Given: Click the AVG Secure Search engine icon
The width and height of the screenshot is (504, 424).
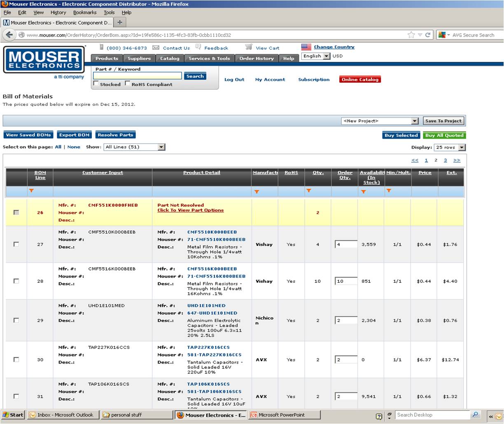Looking at the screenshot, I should (442, 35).
